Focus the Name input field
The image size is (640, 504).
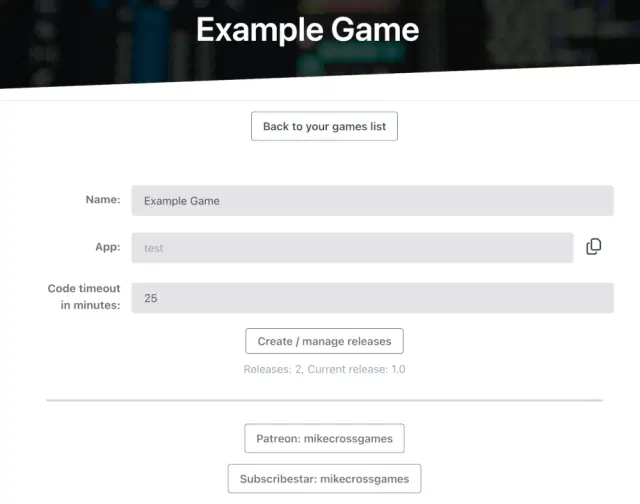(372, 201)
